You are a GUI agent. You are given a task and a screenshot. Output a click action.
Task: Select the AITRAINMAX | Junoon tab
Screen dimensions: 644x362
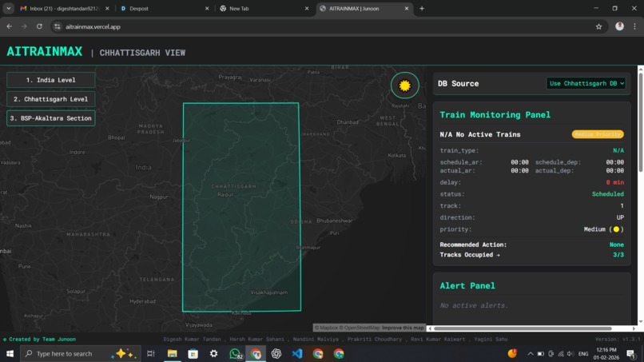coord(364,8)
